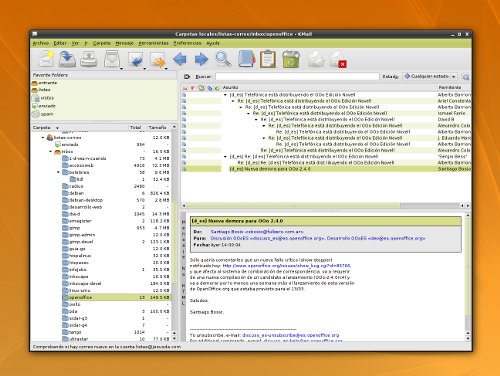Open the Preferencias menu
The image size is (500, 376).
(187, 43)
